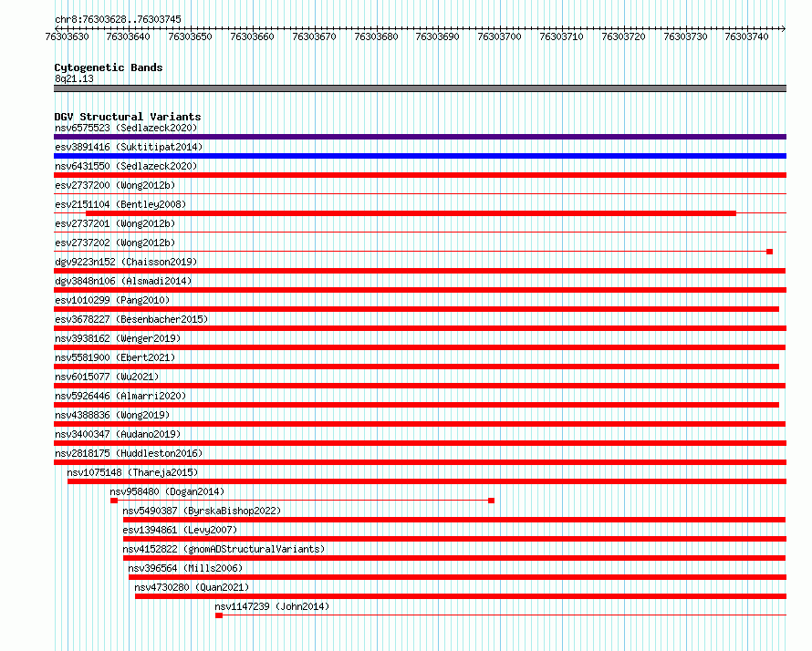Open nsv3400347 (Audano2019) entry
Screen dimensions: 812x651
tap(118, 434)
